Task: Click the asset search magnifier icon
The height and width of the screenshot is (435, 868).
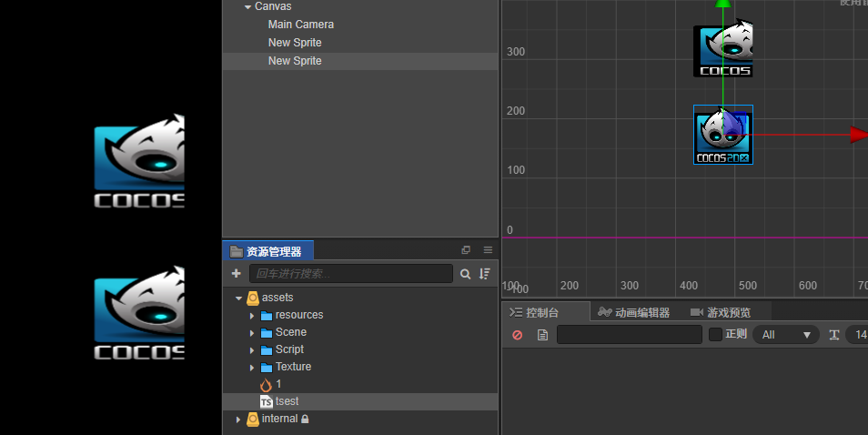Action: click(x=466, y=274)
